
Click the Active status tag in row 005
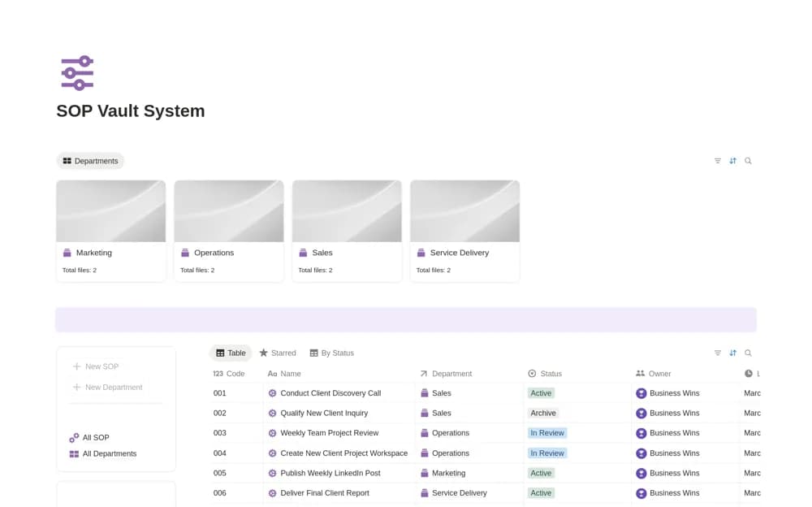[541, 474]
